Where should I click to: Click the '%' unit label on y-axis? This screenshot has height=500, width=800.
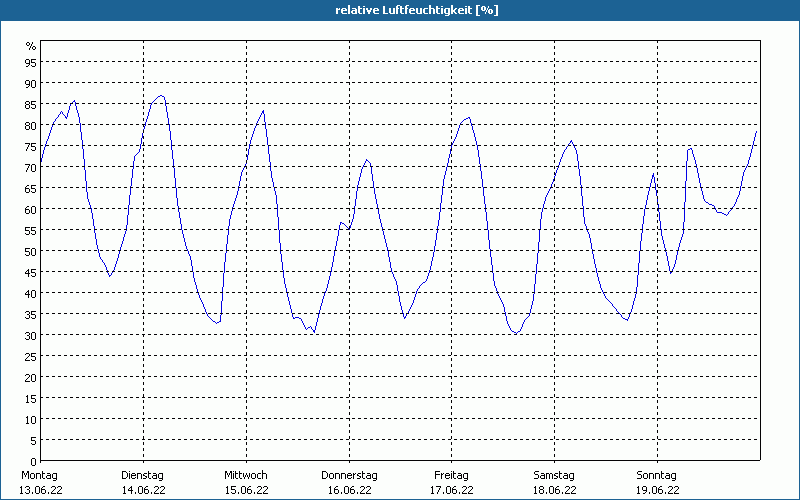[x=31, y=46]
